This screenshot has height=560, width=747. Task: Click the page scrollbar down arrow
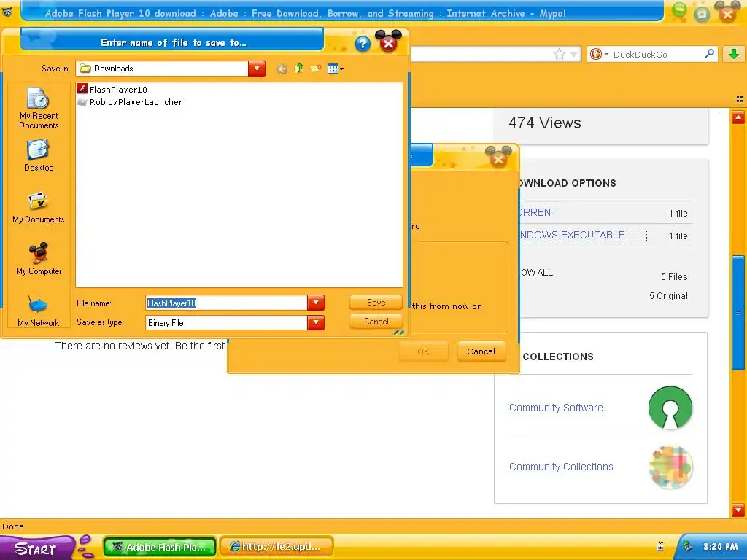coord(738,510)
